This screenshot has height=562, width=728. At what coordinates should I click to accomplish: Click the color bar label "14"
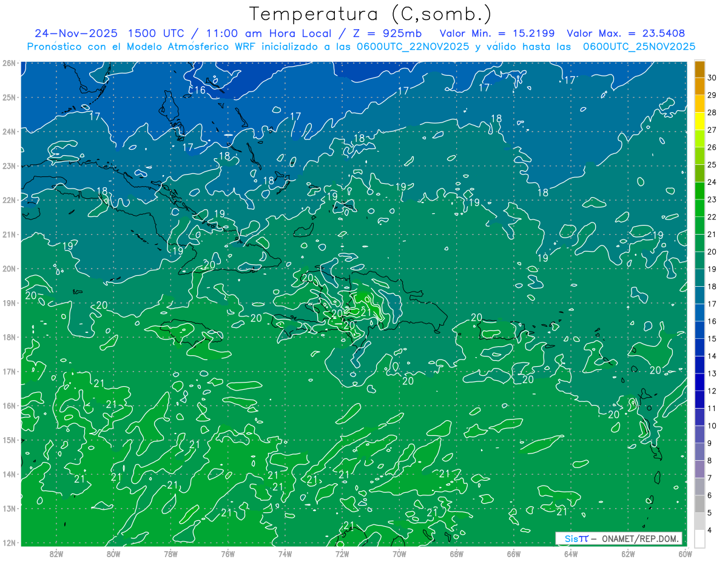[x=712, y=356]
